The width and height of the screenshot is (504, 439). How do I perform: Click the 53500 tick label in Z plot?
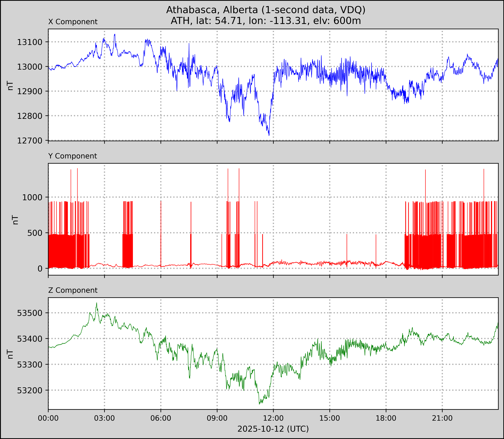29,313
